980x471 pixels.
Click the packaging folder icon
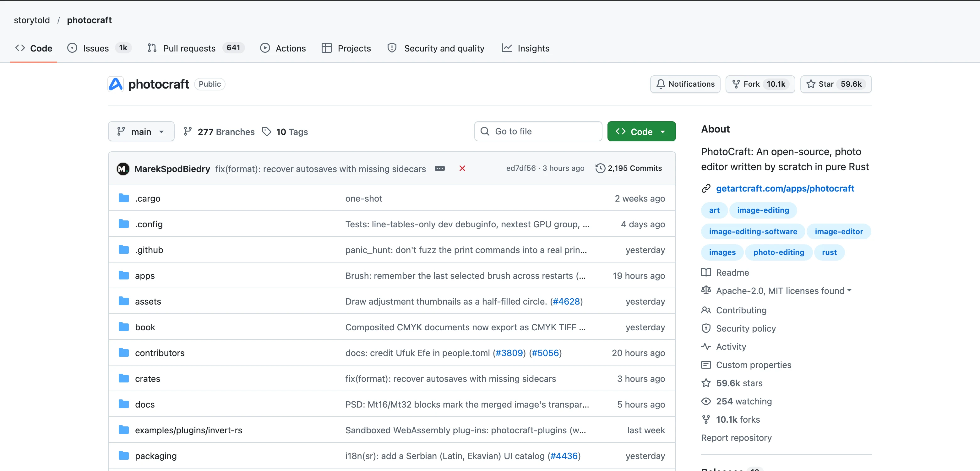click(124, 455)
